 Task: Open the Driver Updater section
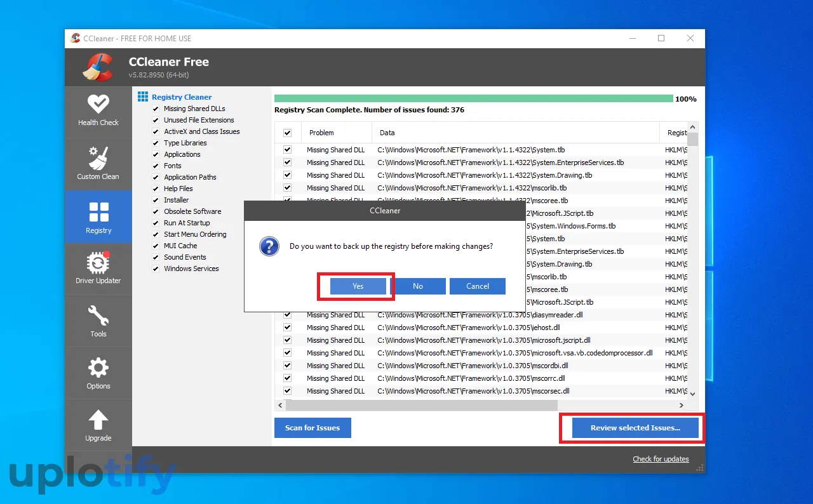98,268
